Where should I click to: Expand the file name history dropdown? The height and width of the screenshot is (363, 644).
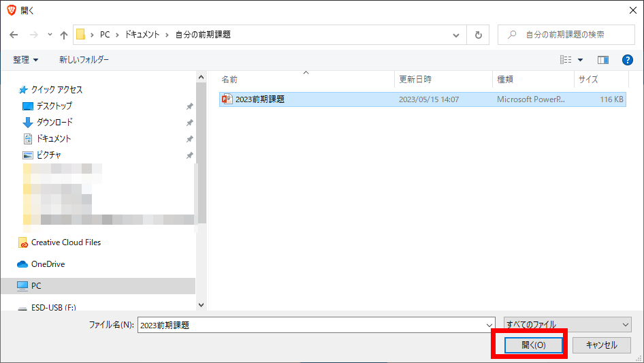[x=489, y=325]
